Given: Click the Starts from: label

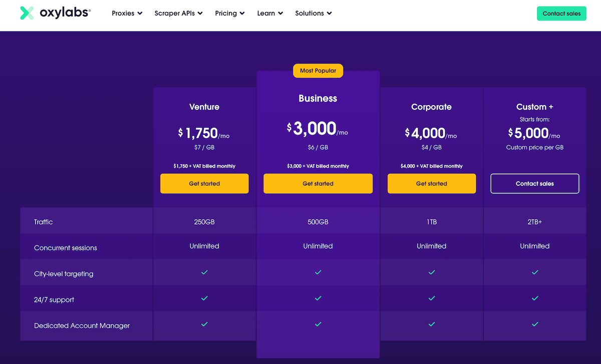Looking at the screenshot, I should (x=535, y=120).
